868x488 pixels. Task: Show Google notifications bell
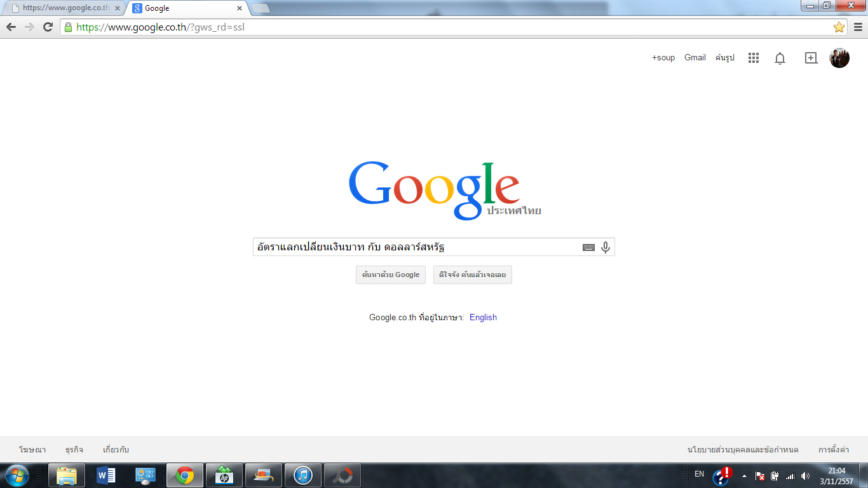780,58
